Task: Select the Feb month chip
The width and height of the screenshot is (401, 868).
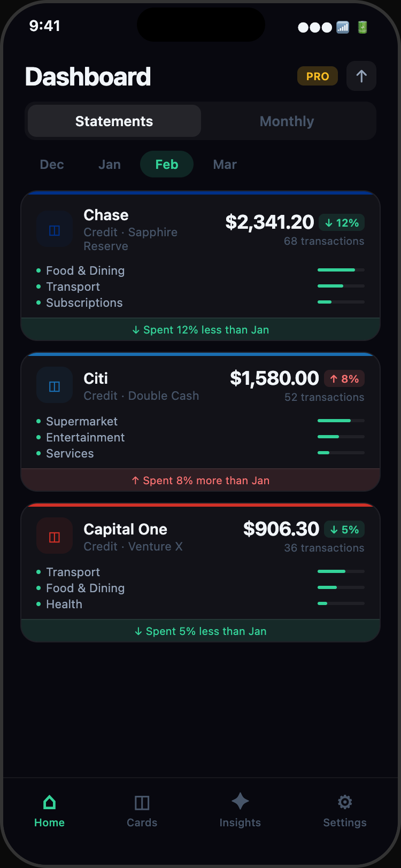Action: click(x=167, y=165)
